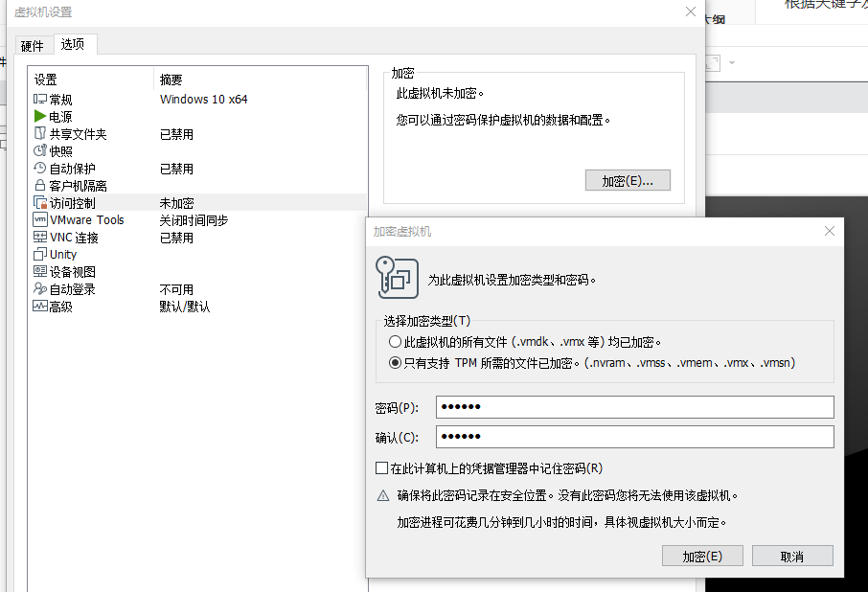This screenshot has height=592, width=868.
Task: Select 自动保护 row label
Action: tap(73, 169)
